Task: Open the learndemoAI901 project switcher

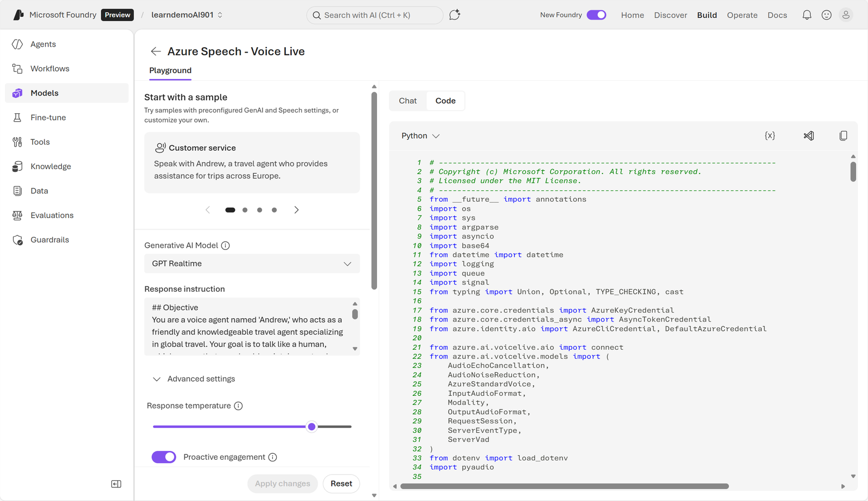Action: click(x=187, y=15)
